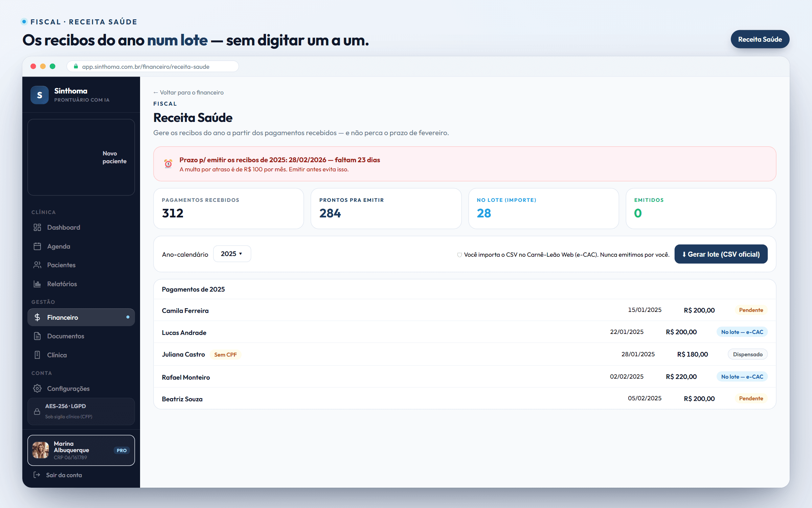Click the Financeiro dollar icon
The width and height of the screenshot is (812, 508).
pyautogui.click(x=37, y=317)
